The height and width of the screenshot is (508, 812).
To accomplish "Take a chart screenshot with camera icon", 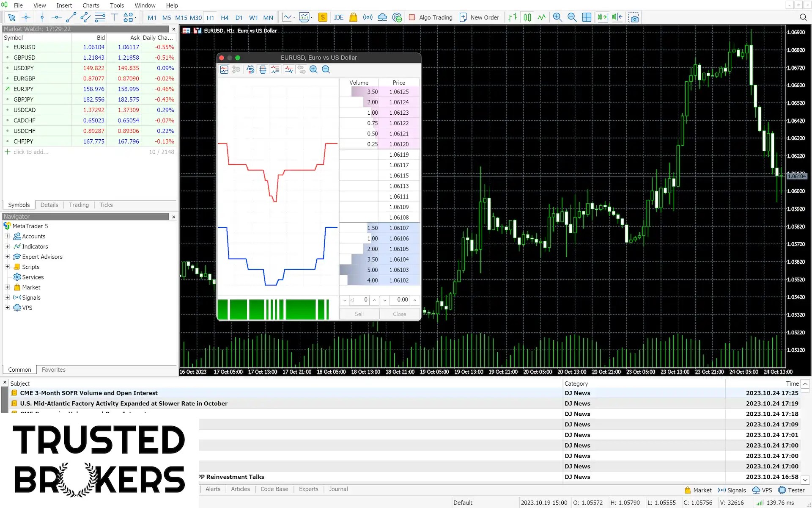I will [x=634, y=17].
